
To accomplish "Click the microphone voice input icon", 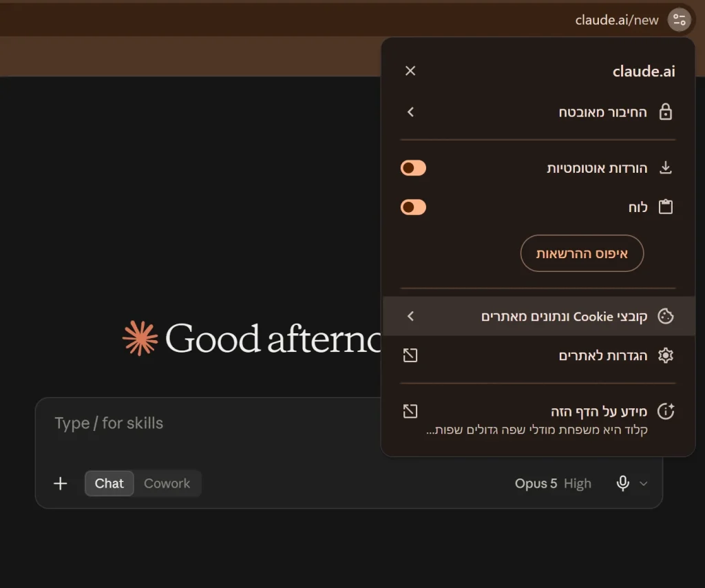I will click(622, 483).
